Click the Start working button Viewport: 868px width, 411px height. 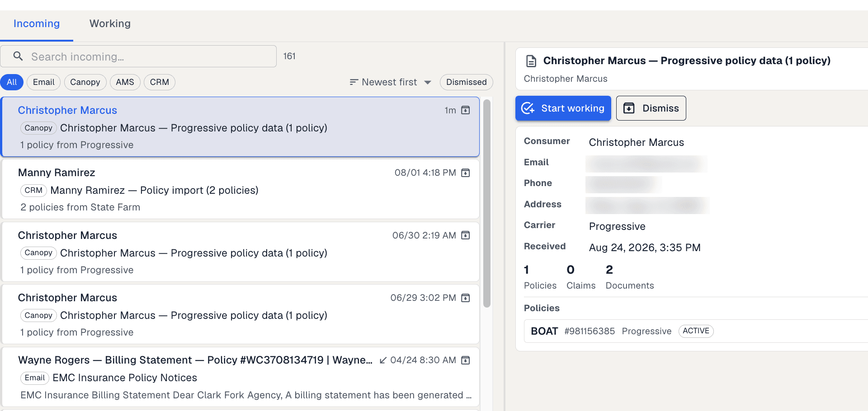[x=563, y=108]
